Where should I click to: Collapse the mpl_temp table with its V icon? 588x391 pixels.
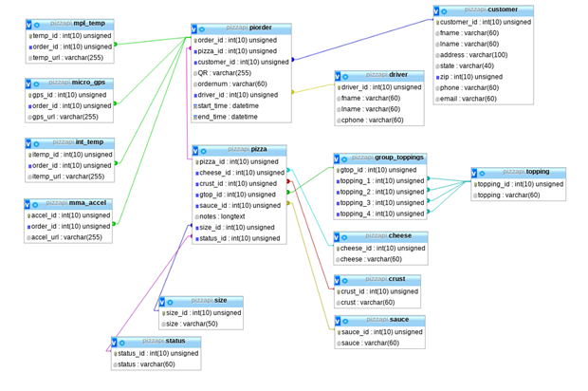pos(28,25)
